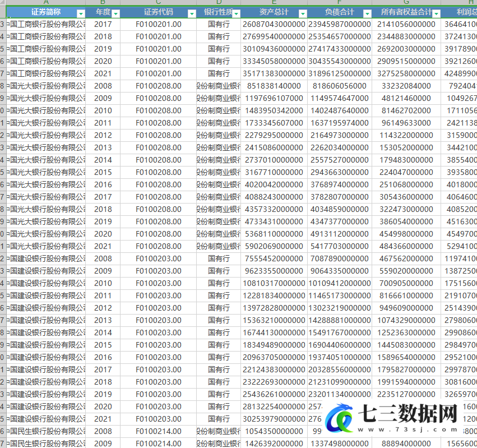Select the 证券简称 header cell text

point(46,12)
